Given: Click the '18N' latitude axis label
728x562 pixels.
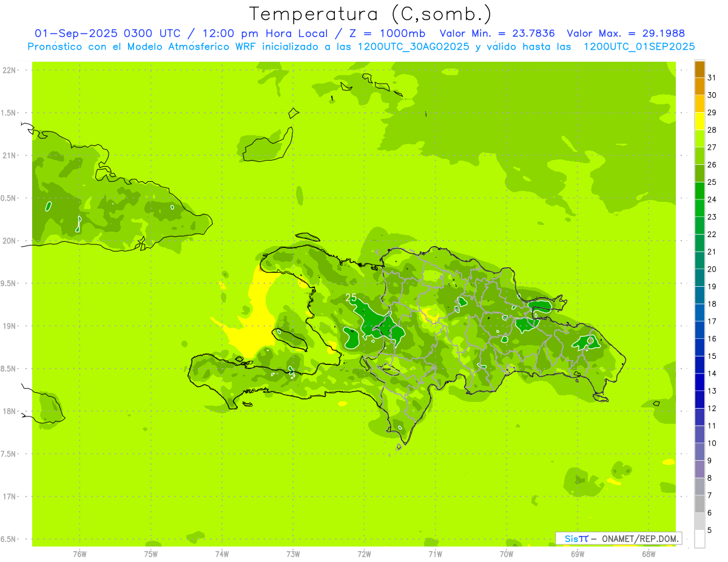Looking at the screenshot, I should point(10,411).
